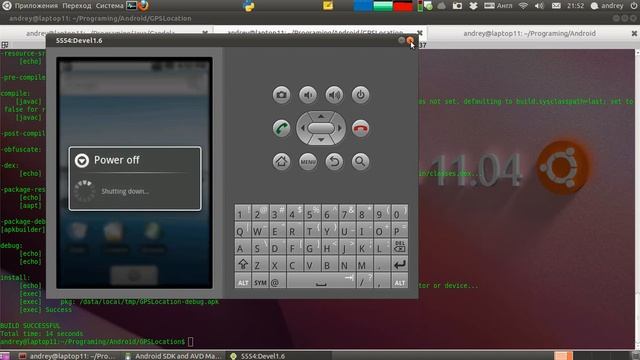The image size is (640, 360).
Task: Click the DEL key on emulator keyboard
Action: 400,247
